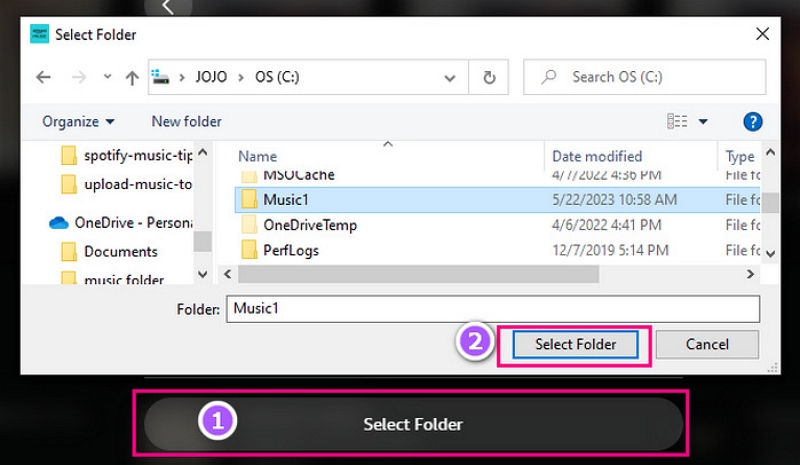Image resolution: width=800 pixels, height=465 pixels.
Task: Create a New folder
Action: (186, 121)
